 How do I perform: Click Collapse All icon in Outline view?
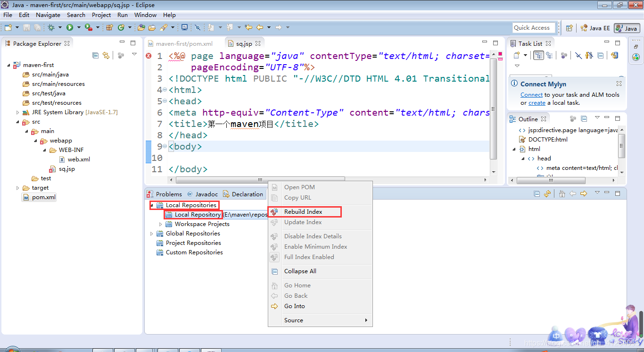584,119
